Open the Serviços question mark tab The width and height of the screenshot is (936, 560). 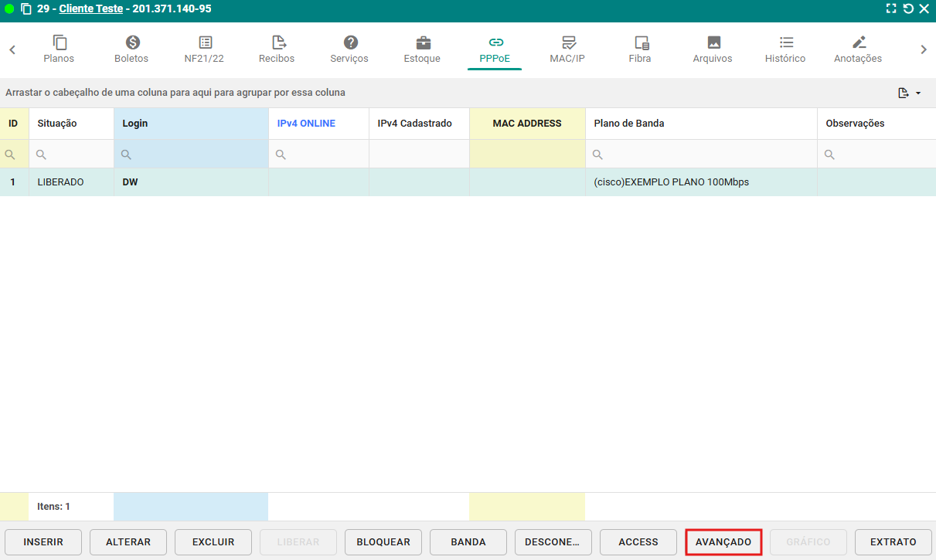tap(349, 42)
